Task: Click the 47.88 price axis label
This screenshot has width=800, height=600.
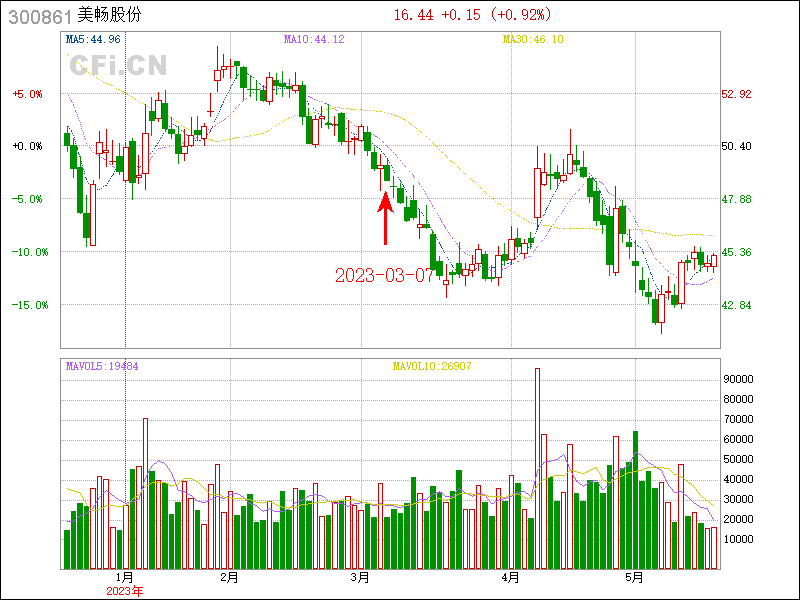Action: coord(737,199)
